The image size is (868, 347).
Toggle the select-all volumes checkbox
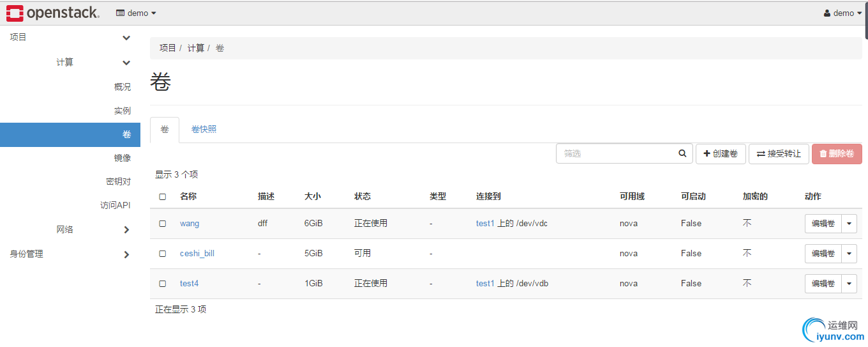pos(162,197)
